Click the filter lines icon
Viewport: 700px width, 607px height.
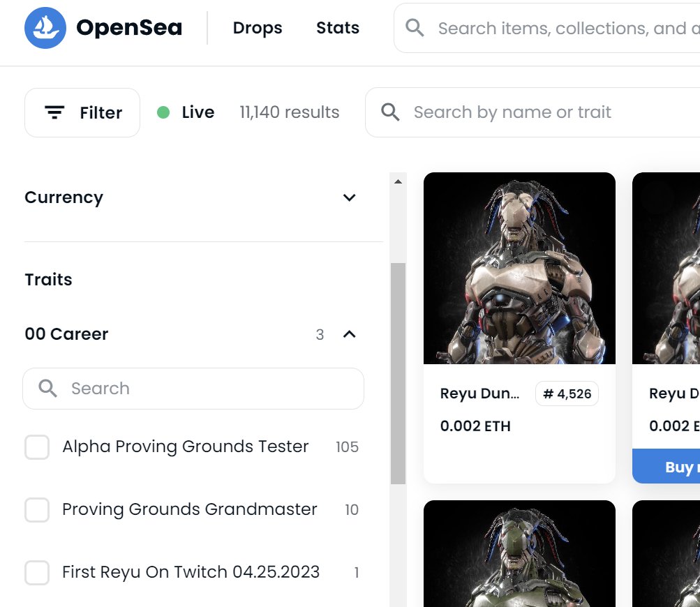pos(54,112)
